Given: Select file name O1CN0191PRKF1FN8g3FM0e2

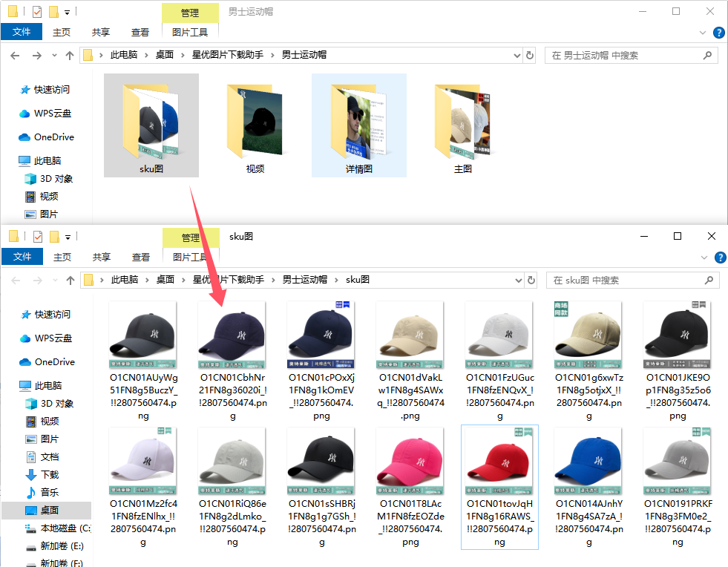Looking at the screenshot, I should tap(678, 522).
